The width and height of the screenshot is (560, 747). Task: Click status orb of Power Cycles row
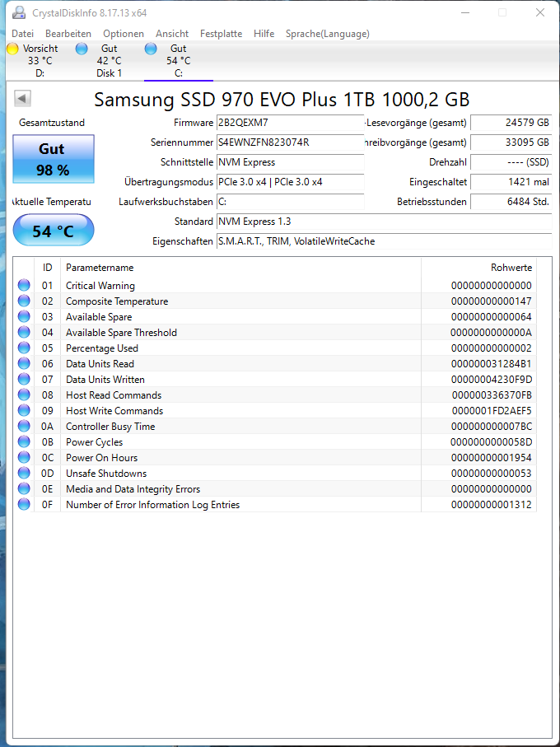[x=24, y=441]
